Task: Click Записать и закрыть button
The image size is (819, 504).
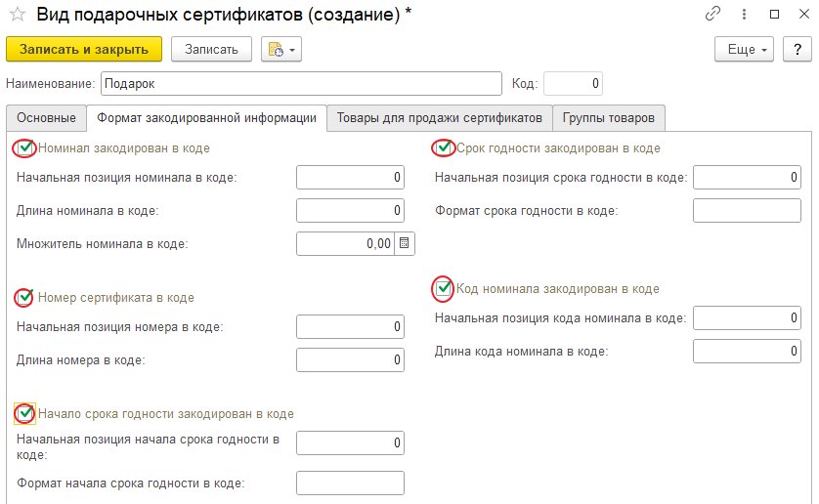Action: pos(84,50)
